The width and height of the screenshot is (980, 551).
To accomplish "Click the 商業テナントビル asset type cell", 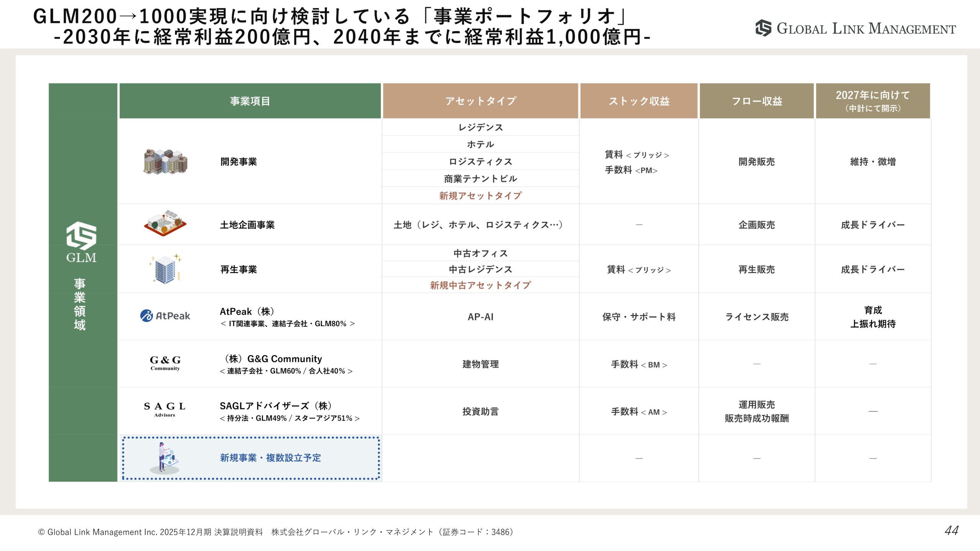I will [480, 178].
